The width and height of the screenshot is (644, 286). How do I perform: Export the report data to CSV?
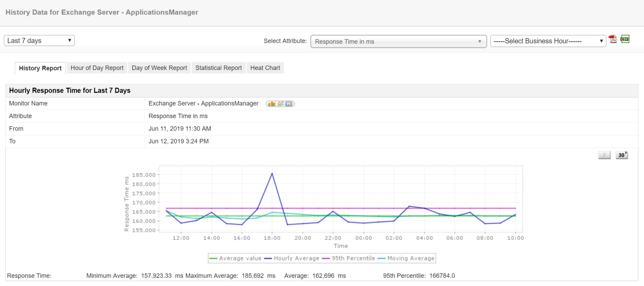point(625,39)
